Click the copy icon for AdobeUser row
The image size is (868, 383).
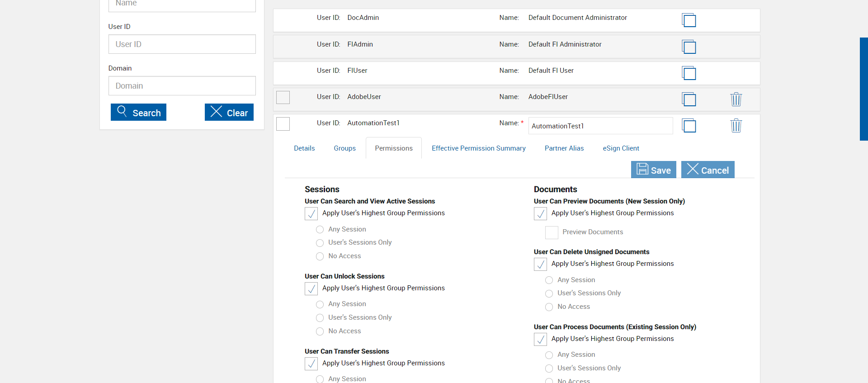click(689, 99)
